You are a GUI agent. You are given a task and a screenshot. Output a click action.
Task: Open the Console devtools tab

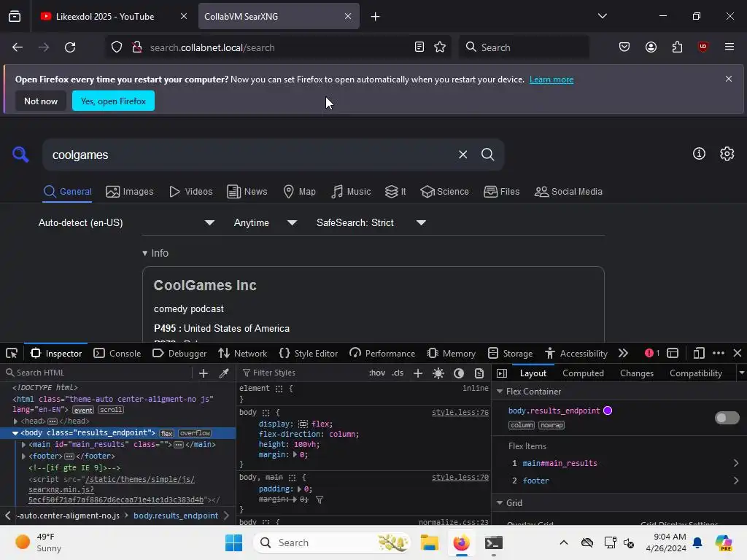[x=117, y=354]
